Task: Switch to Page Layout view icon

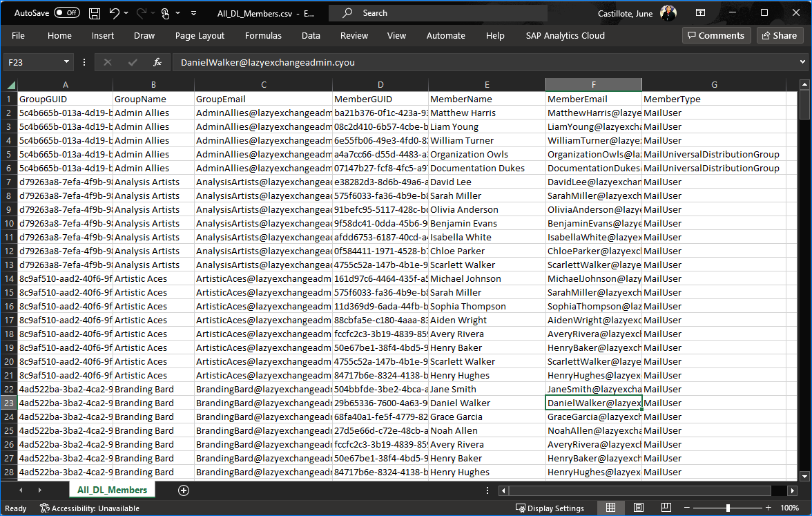Action: pyautogui.click(x=639, y=508)
